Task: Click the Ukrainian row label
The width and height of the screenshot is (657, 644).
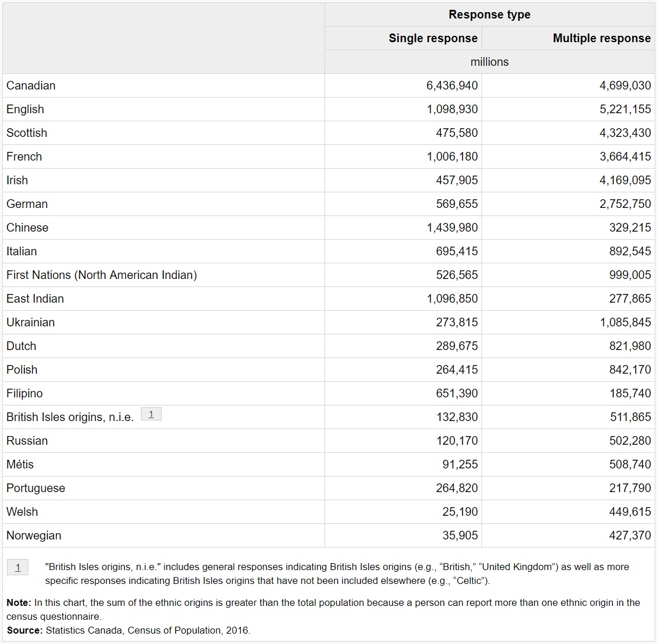Action: coord(31,322)
